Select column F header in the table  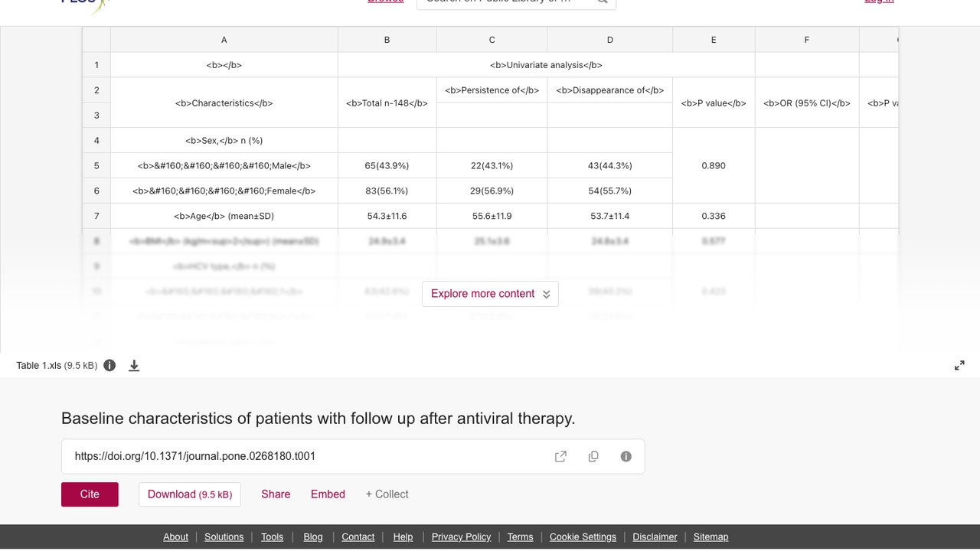[807, 40]
